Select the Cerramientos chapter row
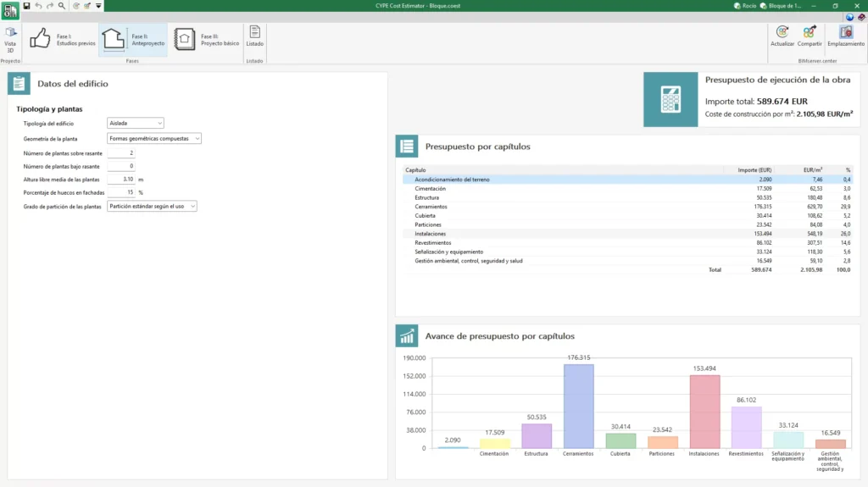The width and height of the screenshot is (868, 487). [x=628, y=207]
